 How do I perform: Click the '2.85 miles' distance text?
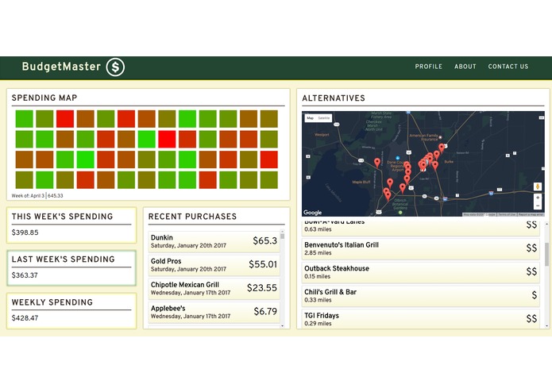(x=318, y=253)
